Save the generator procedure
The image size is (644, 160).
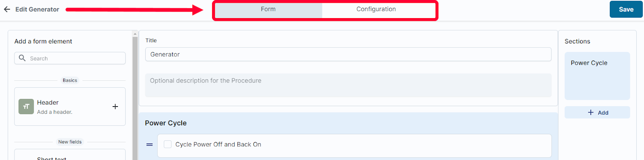tap(626, 9)
